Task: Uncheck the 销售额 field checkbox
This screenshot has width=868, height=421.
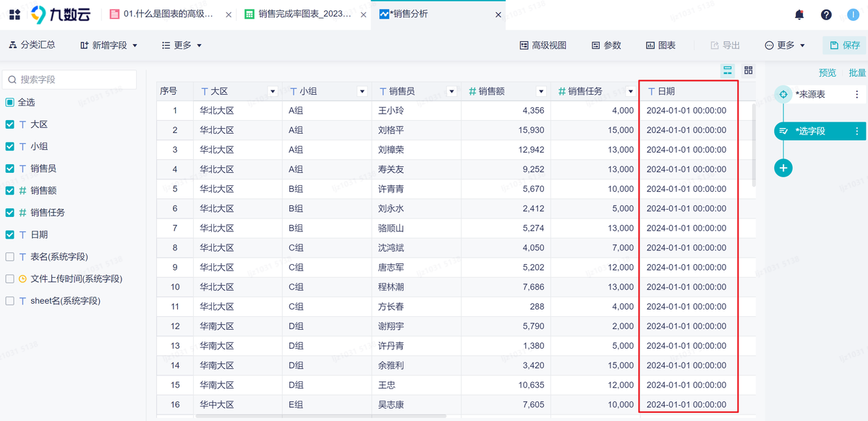Action: click(x=9, y=190)
